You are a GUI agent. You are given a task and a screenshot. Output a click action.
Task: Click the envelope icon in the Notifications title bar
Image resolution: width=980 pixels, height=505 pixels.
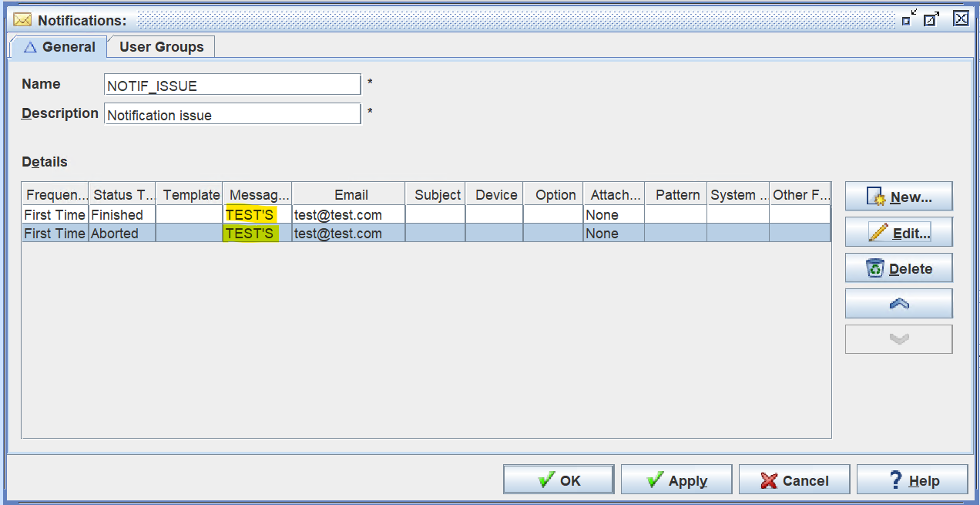coord(22,20)
